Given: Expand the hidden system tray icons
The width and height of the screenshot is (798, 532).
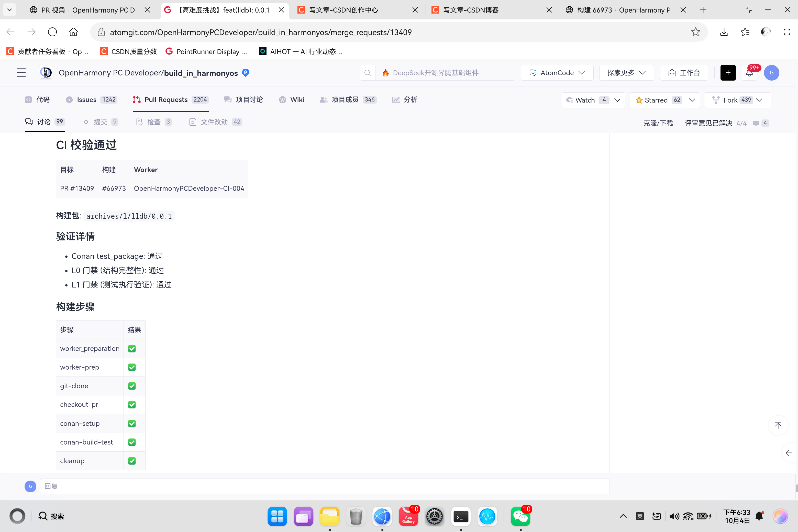Looking at the screenshot, I should point(623,516).
